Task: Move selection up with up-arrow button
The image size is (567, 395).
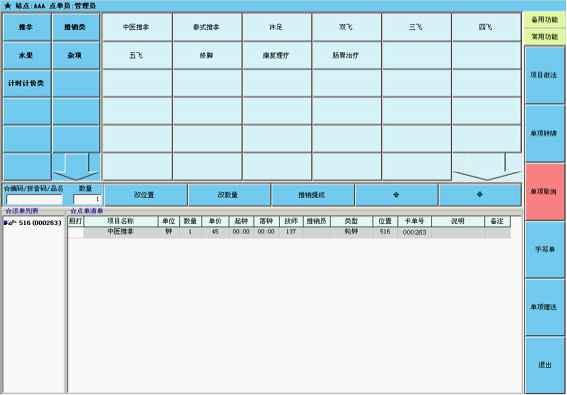Action: pos(396,195)
